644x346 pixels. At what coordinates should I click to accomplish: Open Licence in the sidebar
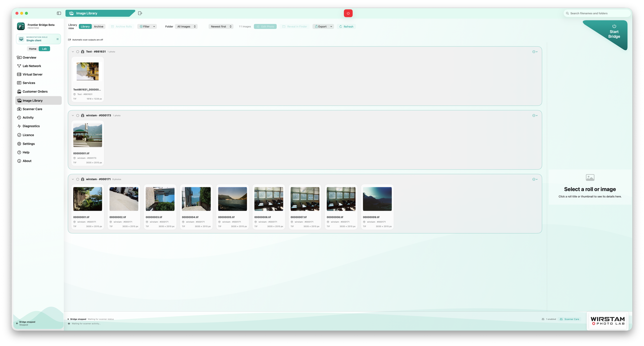click(38, 135)
